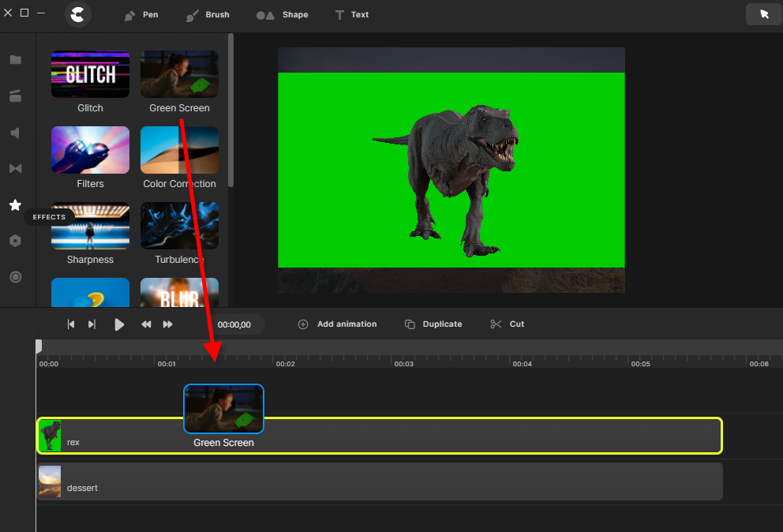The image size is (783, 532).
Task: Open the Effects star panel
Action: pyautogui.click(x=16, y=204)
